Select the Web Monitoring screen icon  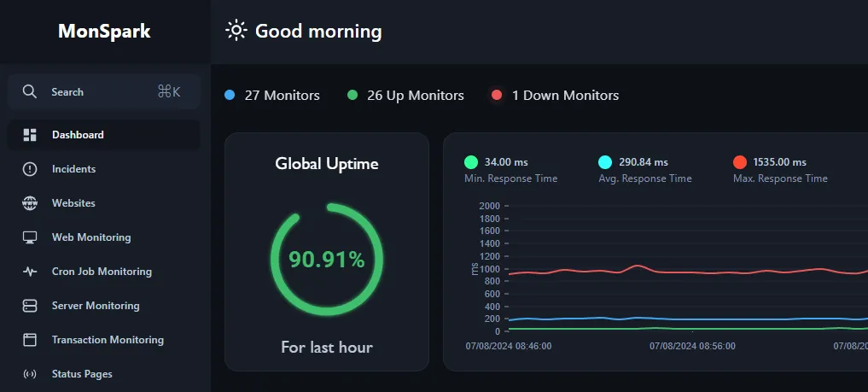click(30, 237)
